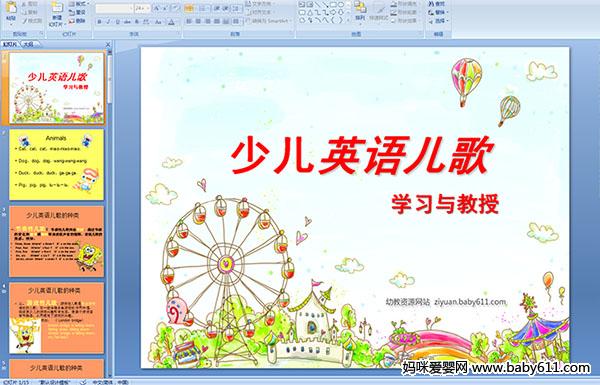Open the font size dropdown showing 24

point(142,8)
